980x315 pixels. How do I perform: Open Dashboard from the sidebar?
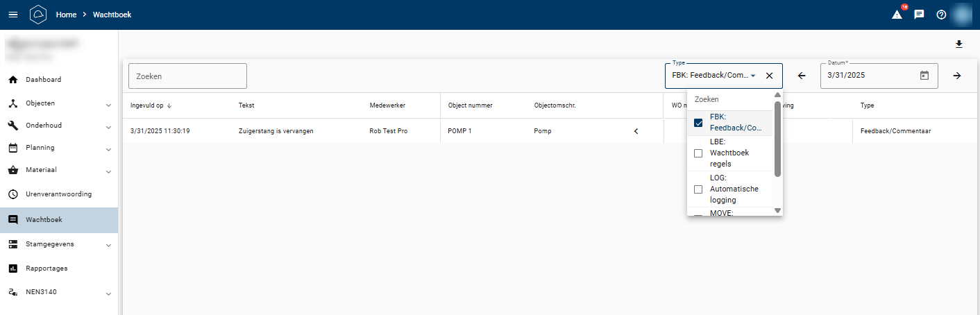pyautogui.click(x=43, y=80)
